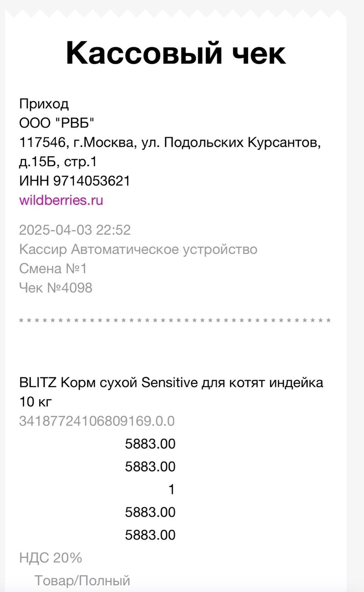Select the "Товар/Полный" payment type text

pos(82,581)
